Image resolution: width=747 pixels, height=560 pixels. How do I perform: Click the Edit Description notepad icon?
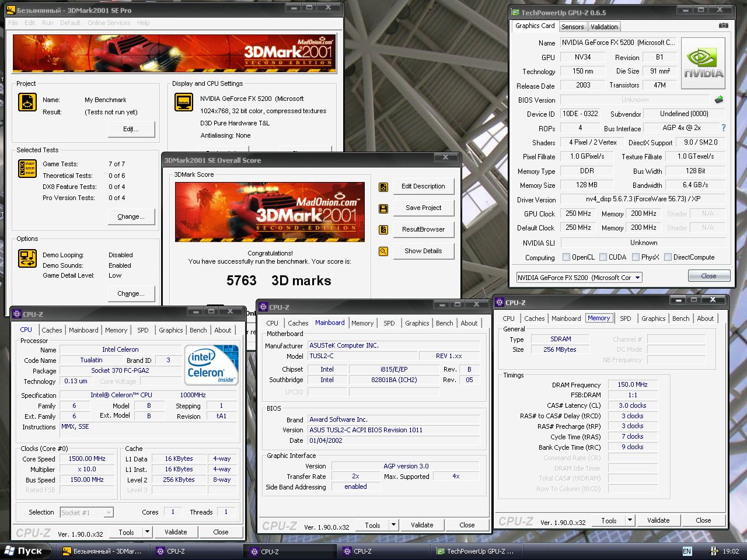click(x=383, y=187)
